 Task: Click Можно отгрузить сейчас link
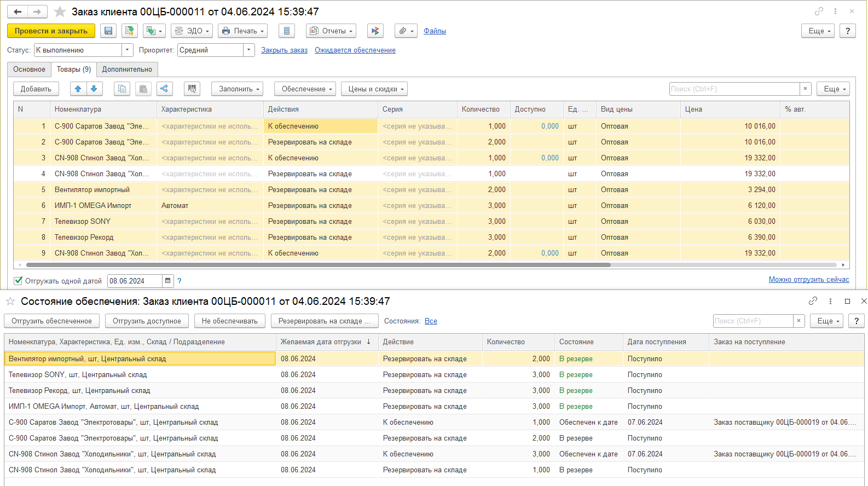[x=809, y=280]
